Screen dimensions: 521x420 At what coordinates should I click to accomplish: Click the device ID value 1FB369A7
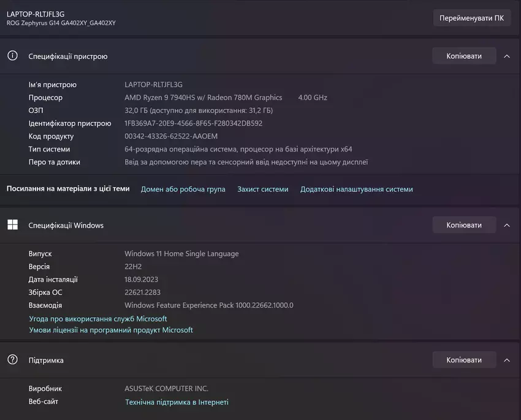(x=193, y=123)
